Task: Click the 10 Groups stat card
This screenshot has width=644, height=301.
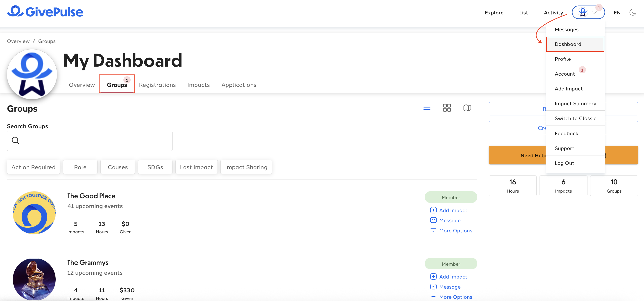Action: pos(614,186)
